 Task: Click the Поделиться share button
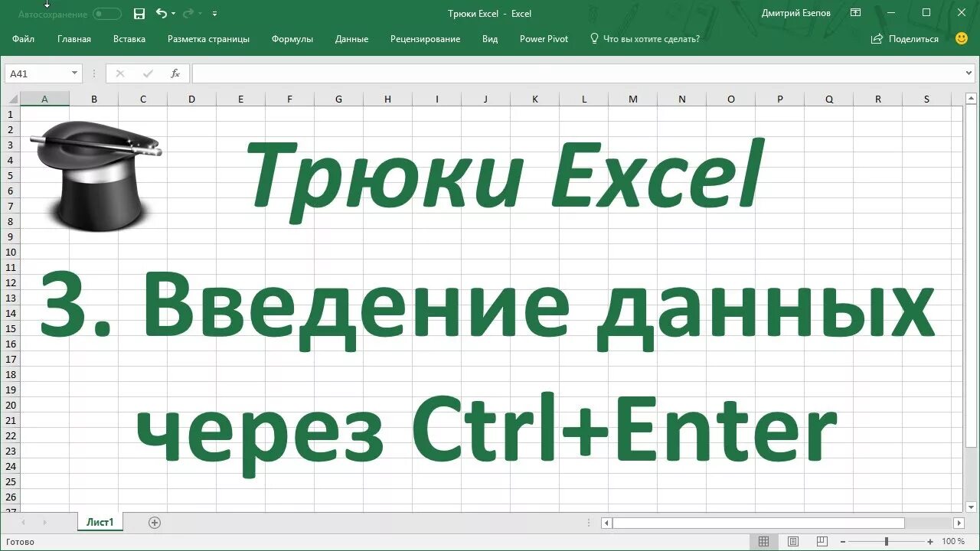tap(905, 39)
